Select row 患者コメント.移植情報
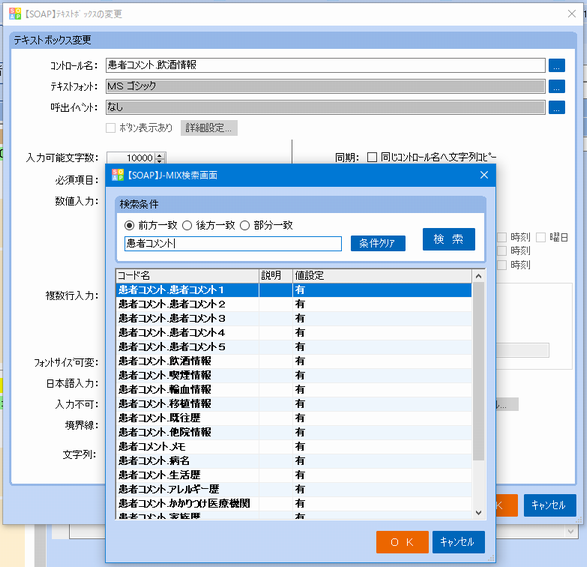 (x=294, y=404)
